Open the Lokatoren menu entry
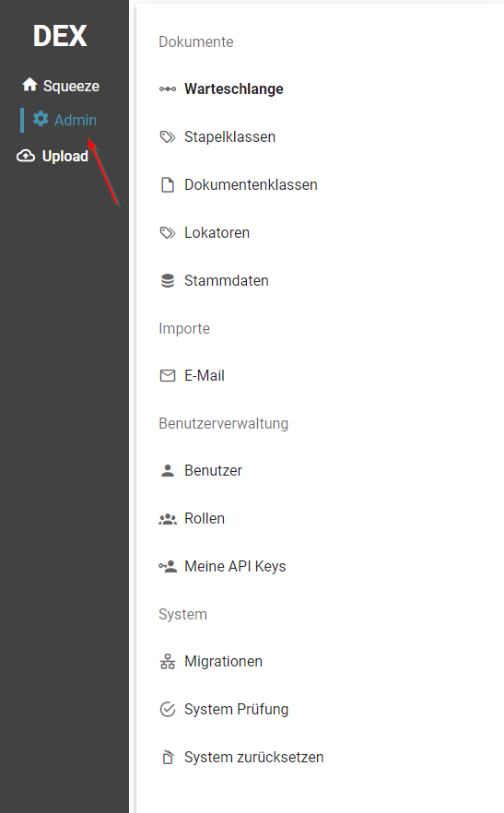Viewport: 504px width, 813px height. [217, 233]
